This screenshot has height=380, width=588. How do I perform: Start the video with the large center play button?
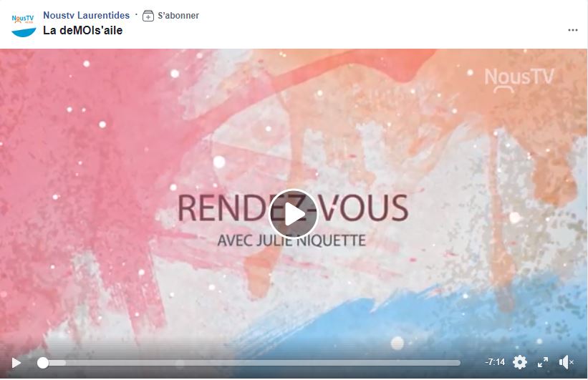294,215
